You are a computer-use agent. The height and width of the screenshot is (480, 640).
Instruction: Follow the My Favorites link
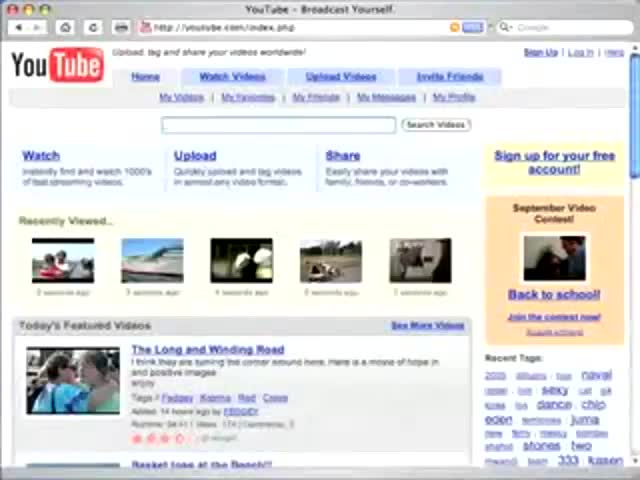pyautogui.click(x=248, y=98)
